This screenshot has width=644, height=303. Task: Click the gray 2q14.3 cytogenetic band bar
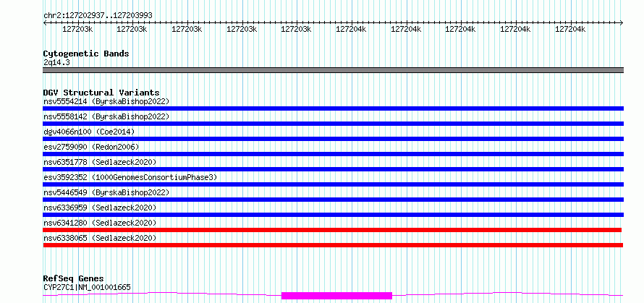click(333, 70)
